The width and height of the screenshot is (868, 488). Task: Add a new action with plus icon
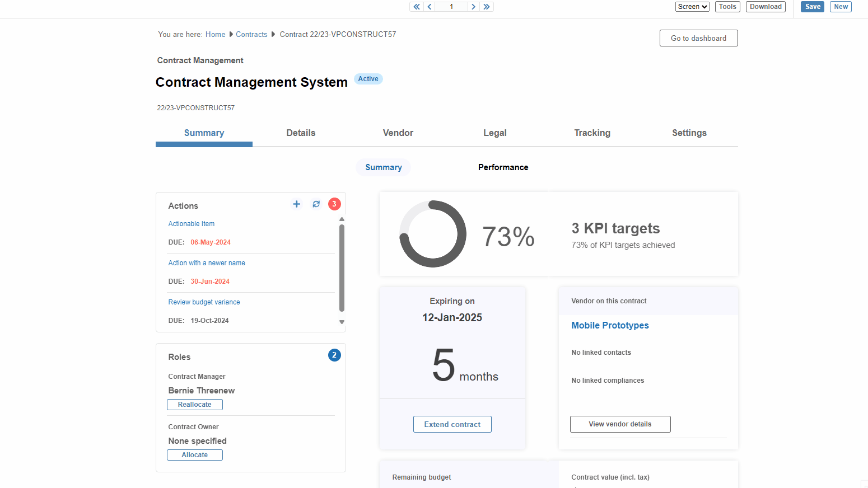[297, 204]
